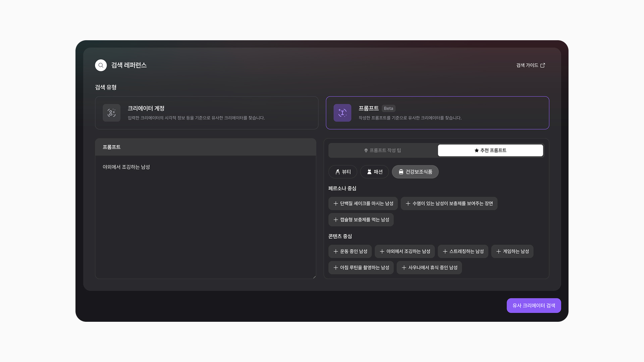Click the magnifier search icon beside 검색 레퍼런스
644x362 pixels.
click(x=101, y=65)
